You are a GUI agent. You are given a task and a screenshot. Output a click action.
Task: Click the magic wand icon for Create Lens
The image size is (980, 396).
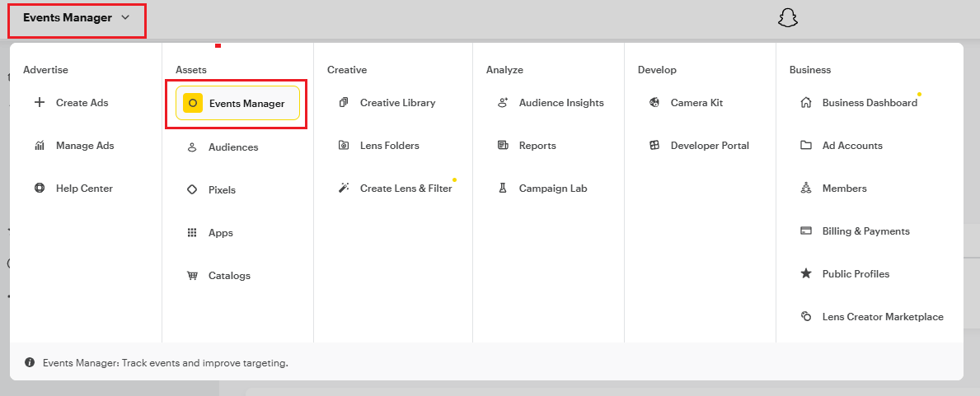[x=343, y=188]
